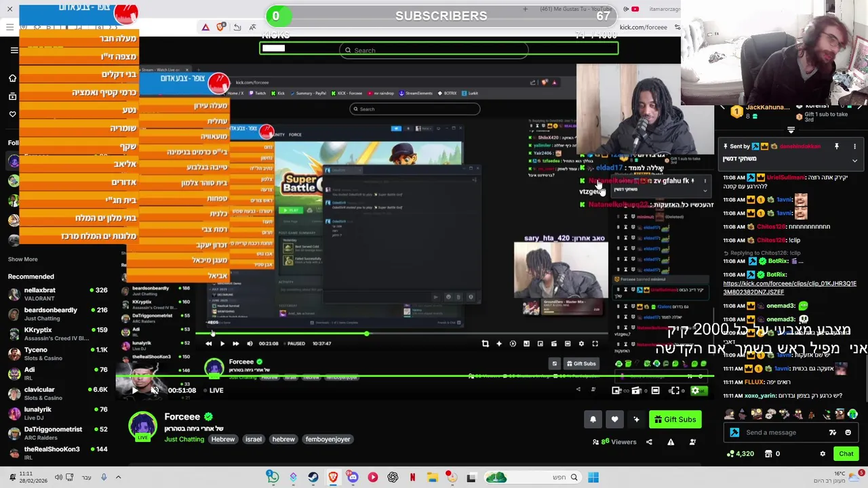Viewport: 868px width, 488px height.
Task: Open pinned message options (three dots)
Action: pyautogui.click(x=854, y=146)
